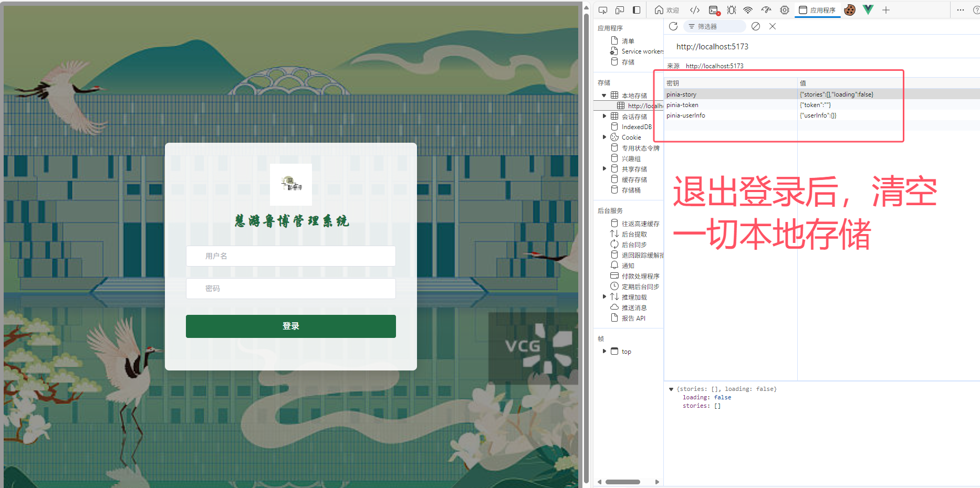980x488 pixels.
Task: Click the sidebar horizontal scrollbar thumb
Action: (623, 482)
